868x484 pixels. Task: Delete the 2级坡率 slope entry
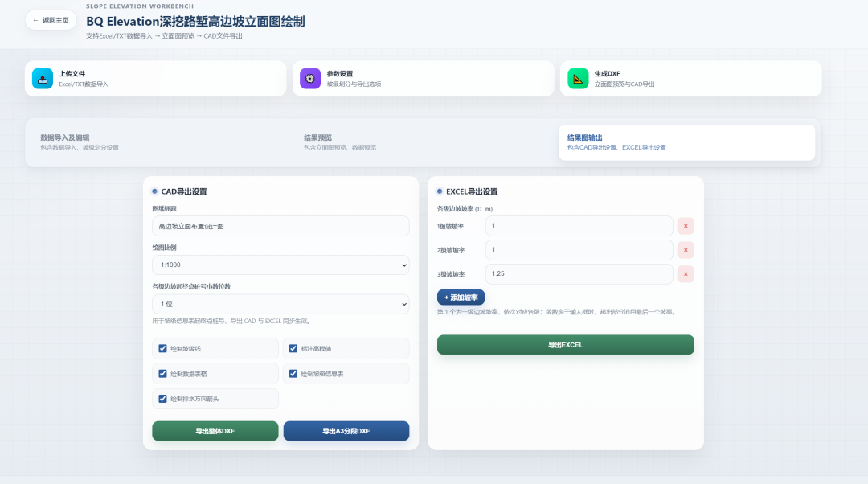click(x=686, y=250)
